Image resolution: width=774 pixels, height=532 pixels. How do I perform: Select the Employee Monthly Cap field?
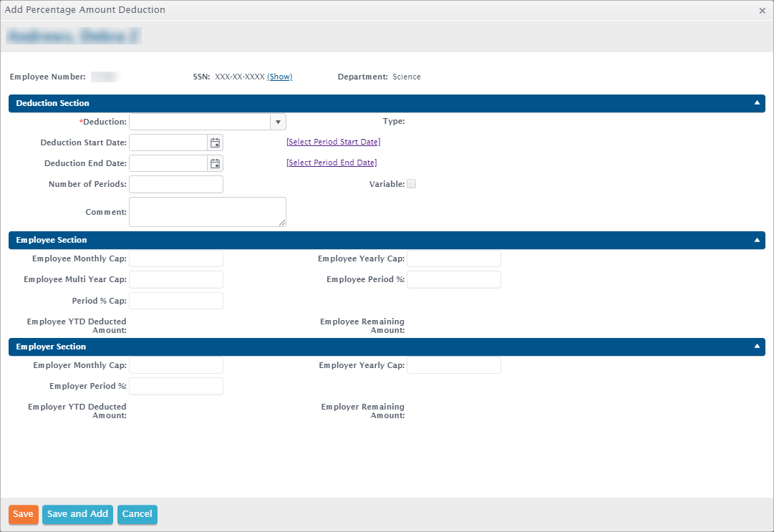pyautogui.click(x=176, y=258)
